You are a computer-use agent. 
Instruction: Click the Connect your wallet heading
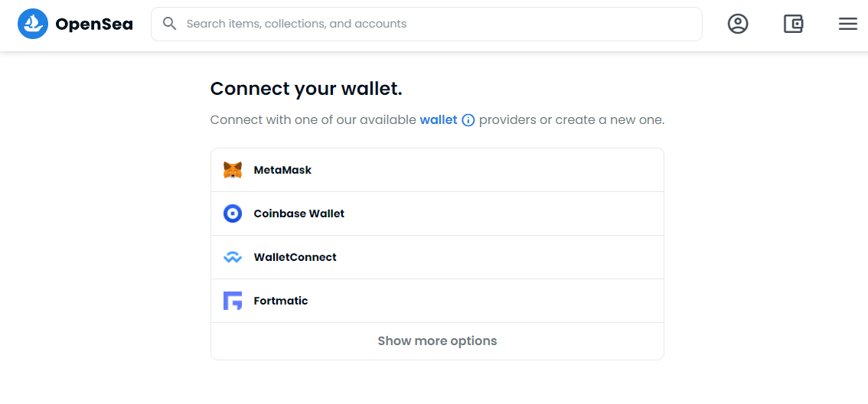click(306, 89)
